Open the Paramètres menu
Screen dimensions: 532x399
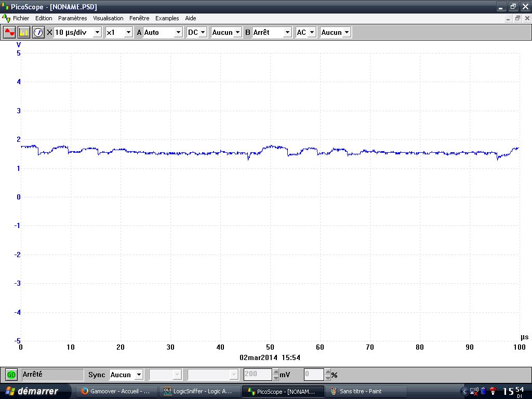tap(73, 18)
